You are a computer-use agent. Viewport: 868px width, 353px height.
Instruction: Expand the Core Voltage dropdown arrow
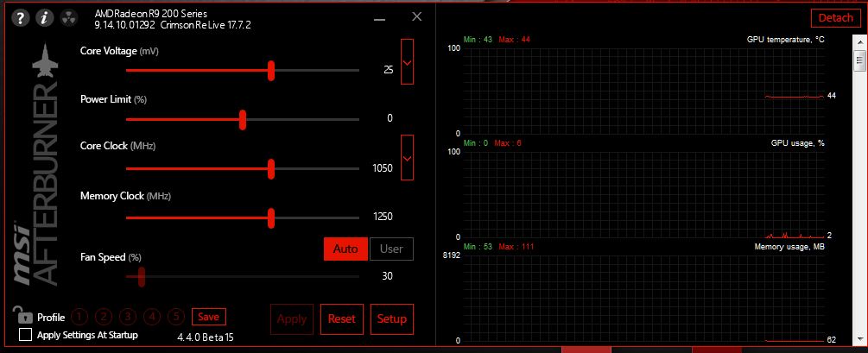pos(408,62)
